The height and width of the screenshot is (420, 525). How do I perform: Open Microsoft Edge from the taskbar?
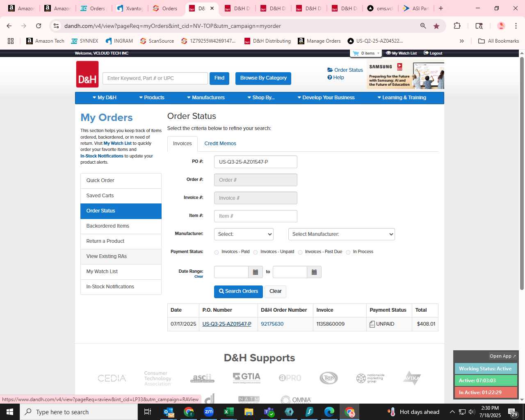(x=329, y=412)
